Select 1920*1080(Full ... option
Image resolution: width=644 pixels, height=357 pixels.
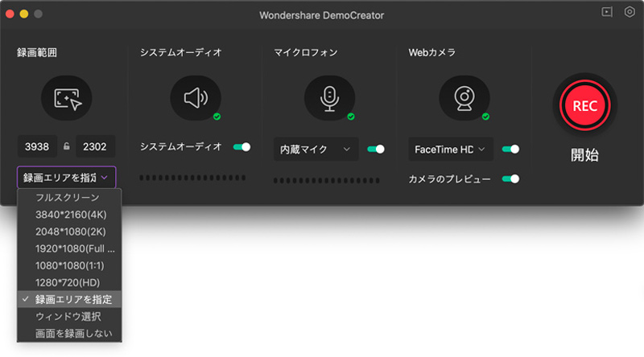(69, 248)
